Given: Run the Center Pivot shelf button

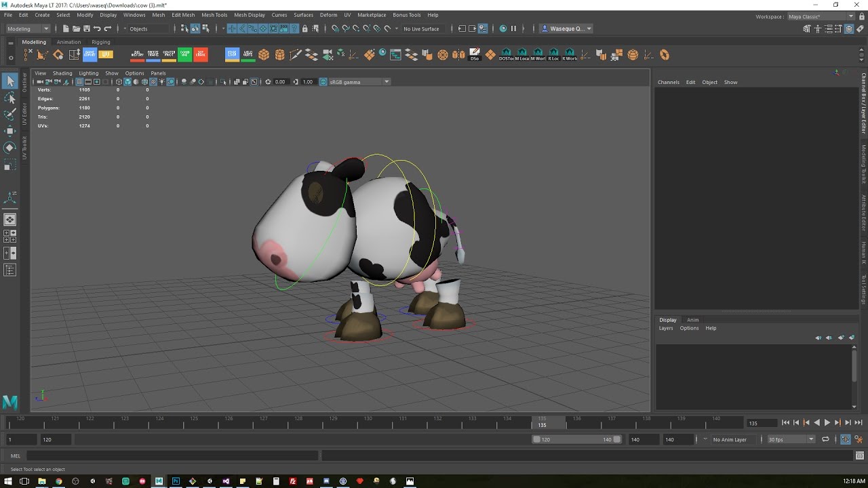Looking at the screenshot, I should [169, 55].
